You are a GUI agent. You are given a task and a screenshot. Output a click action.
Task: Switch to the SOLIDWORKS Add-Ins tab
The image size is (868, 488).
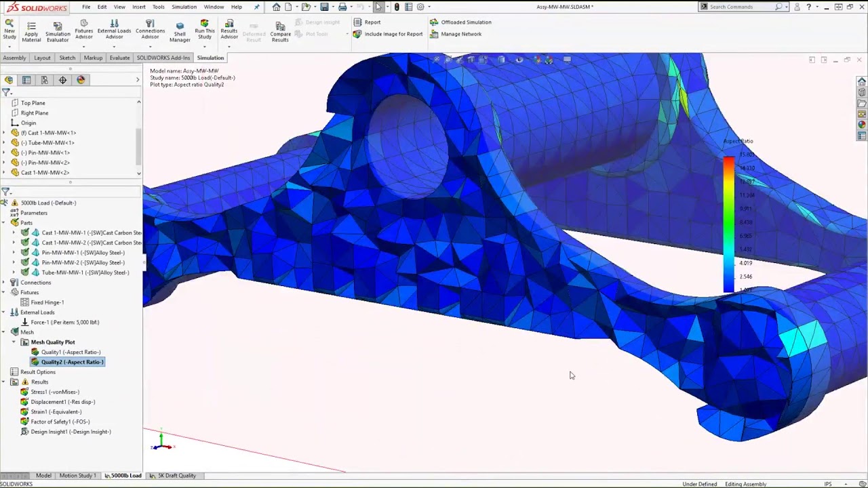click(x=163, y=58)
